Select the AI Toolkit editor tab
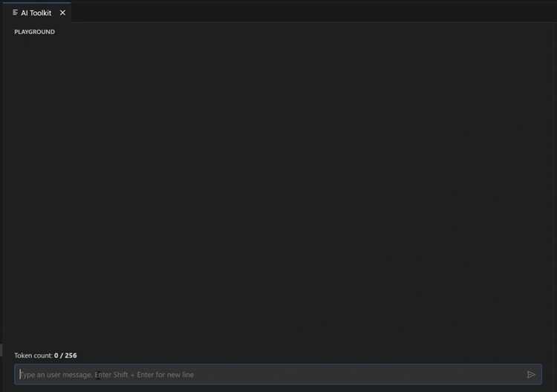 click(x=37, y=13)
